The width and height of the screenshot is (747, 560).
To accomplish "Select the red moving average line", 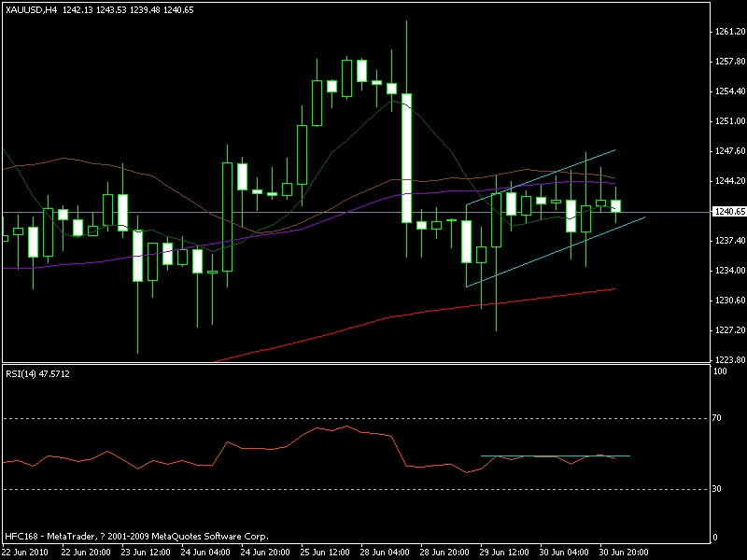I will (x=415, y=314).
